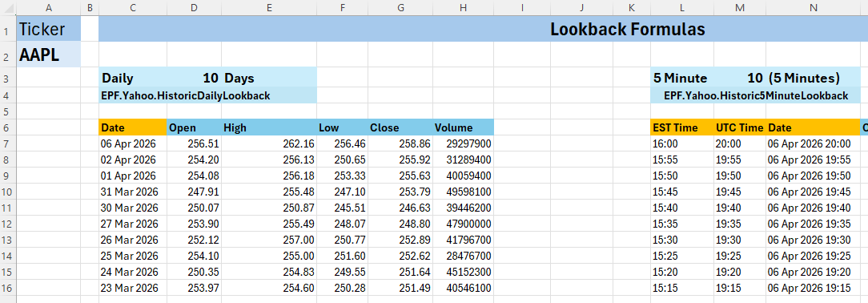Click the Low column header cell
The height and width of the screenshot is (303, 868).
342,128
